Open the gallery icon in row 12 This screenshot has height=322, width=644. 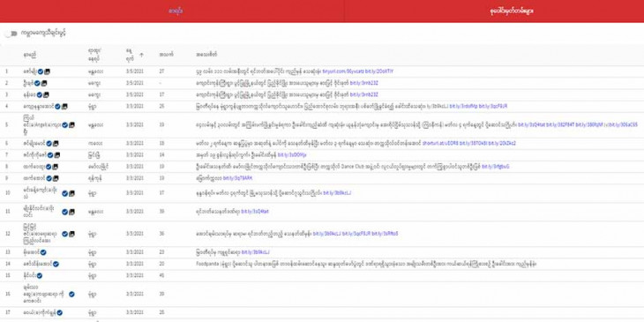coord(71,234)
